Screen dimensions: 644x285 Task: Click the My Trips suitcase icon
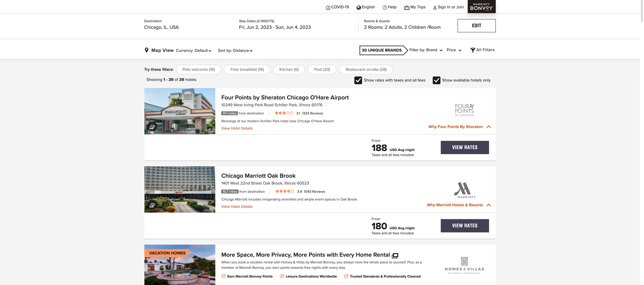tap(407, 8)
